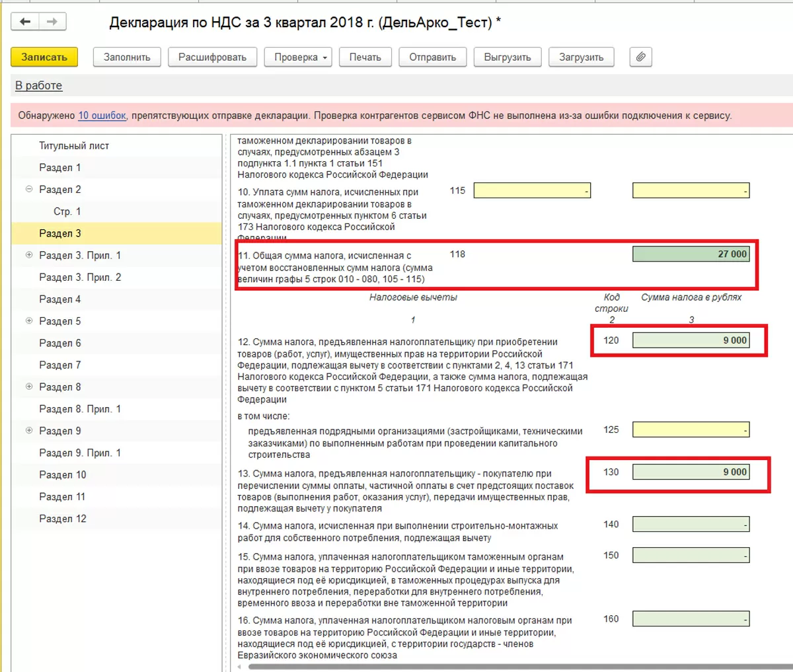This screenshot has width=793, height=672.
Task: Select highlighted Раздел 3 item
Action: click(116, 233)
